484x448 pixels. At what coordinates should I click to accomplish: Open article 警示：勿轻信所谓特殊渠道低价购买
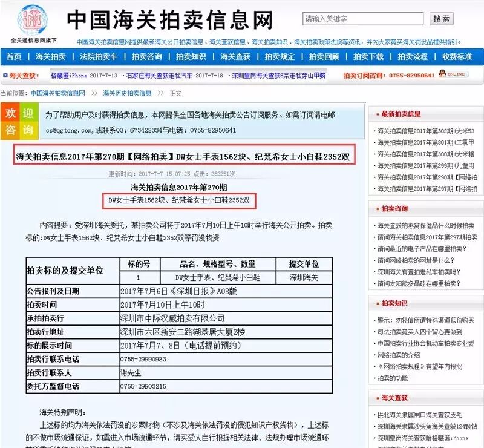click(426, 320)
